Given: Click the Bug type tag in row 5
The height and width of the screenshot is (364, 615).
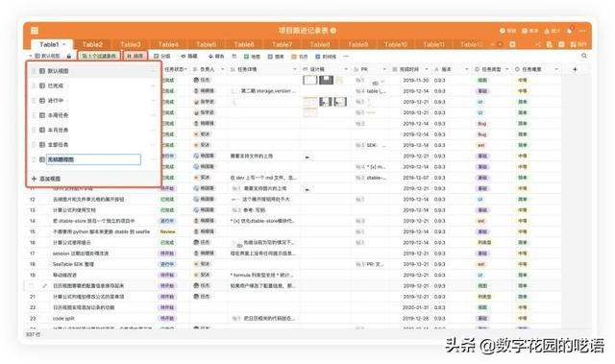Looking at the screenshot, I should point(482,124).
